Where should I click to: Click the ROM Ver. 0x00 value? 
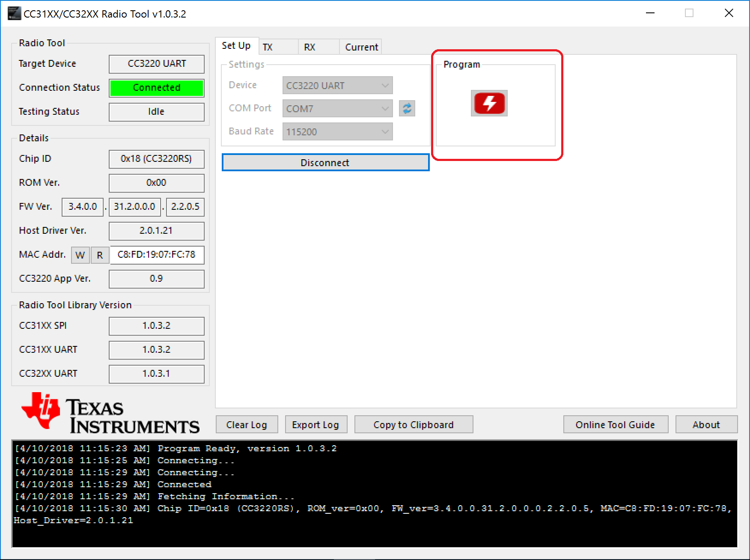157,183
